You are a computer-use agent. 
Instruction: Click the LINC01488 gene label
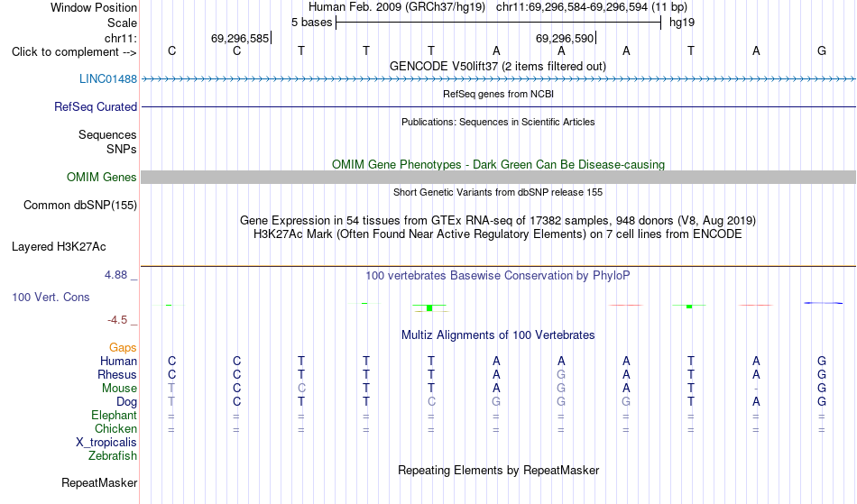coord(107,78)
